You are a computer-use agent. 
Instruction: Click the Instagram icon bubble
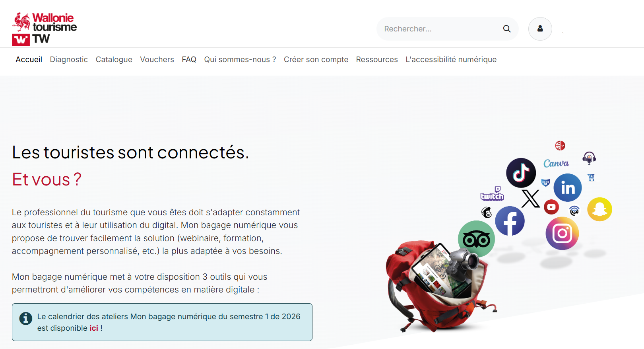click(x=562, y=233)
